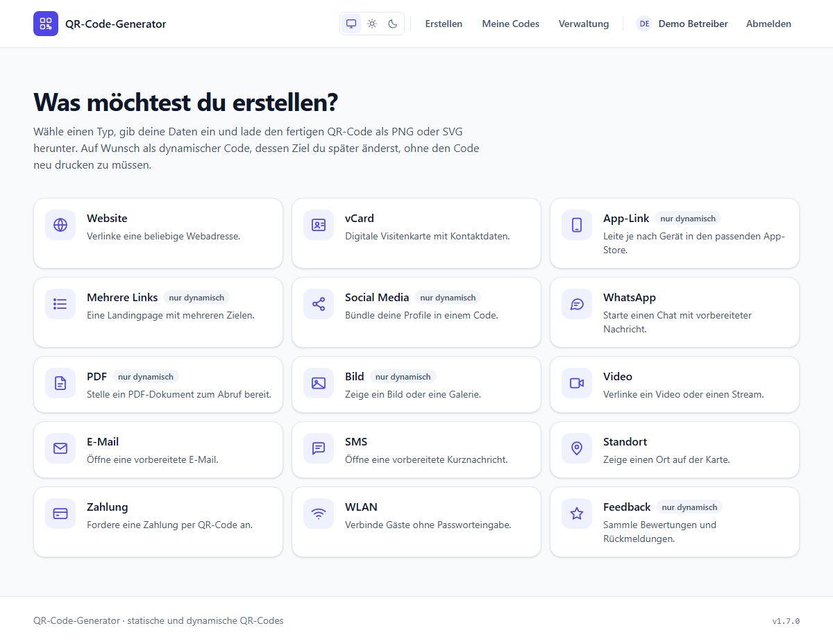The height and width of the screenshot is (644, 833).
Task: Select the WhatsApp card title
Action: [x=630, y=297]
